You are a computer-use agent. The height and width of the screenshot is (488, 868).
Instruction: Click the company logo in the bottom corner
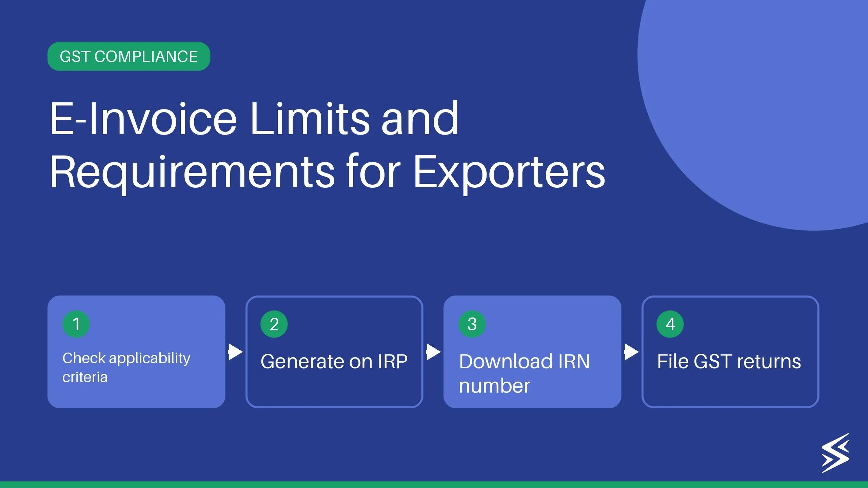(835, 453)
